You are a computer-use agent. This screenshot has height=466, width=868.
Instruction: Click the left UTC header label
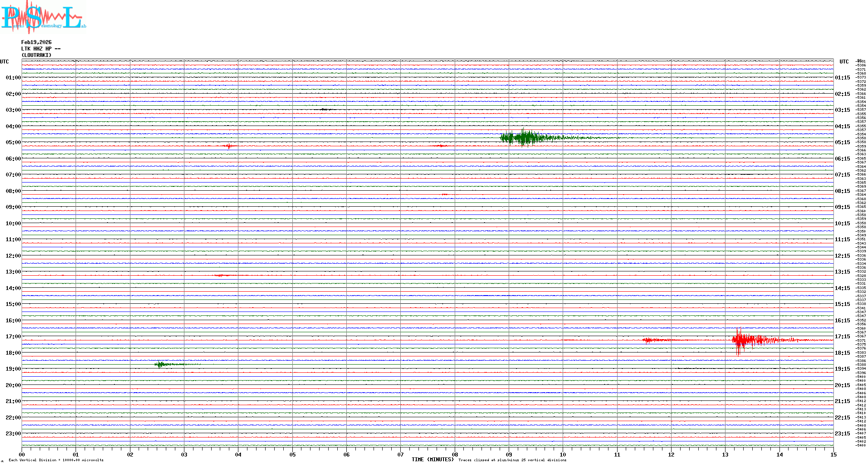4,62
